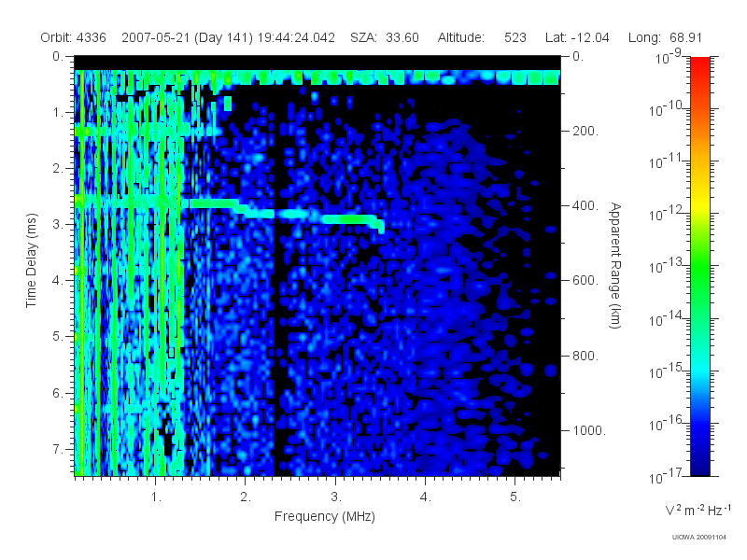Viewport: 747px width, 560px height.
Task: Click the Time Delay (ms) axis title
Action: [31, 260]
